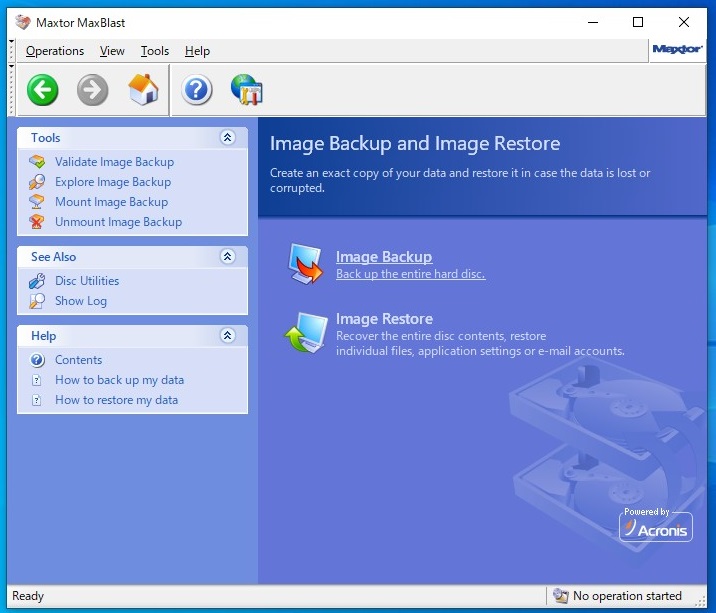Click the document icon beside How to back up

pos(37,380)
